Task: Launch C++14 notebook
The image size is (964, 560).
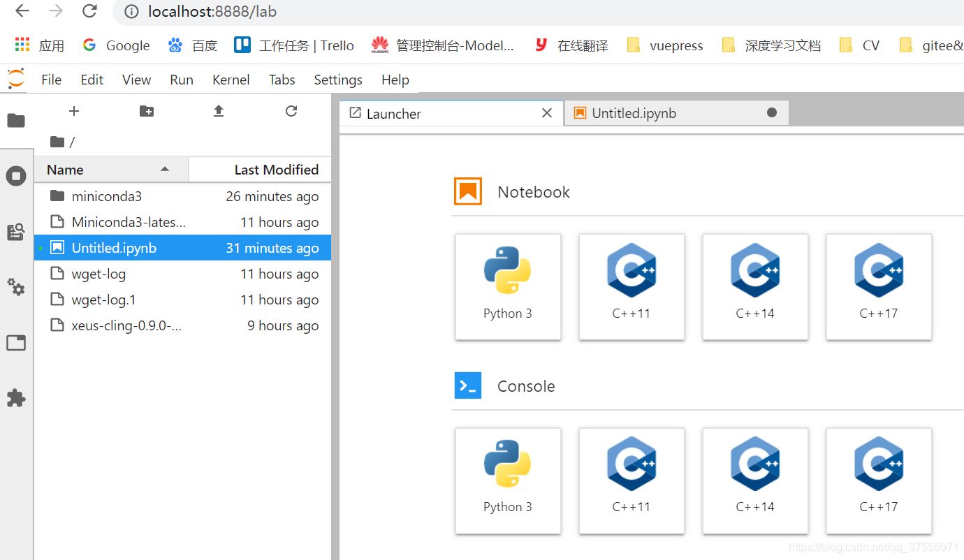Action: point(755,287)
